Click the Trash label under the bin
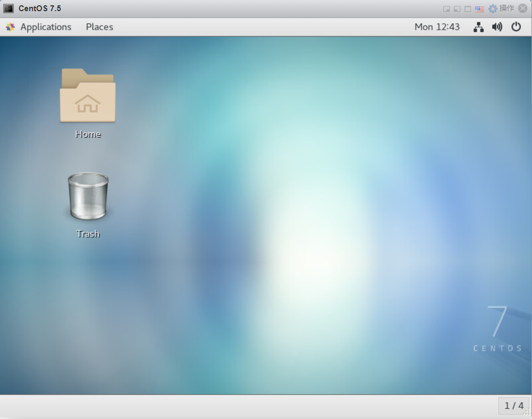Viewport: 532px width, 419px height. 88,234
